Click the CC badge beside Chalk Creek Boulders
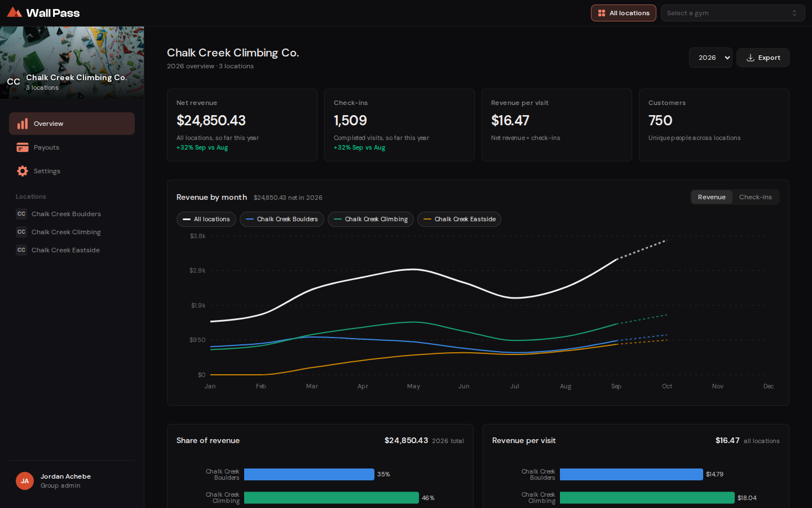Screen dimensions: 812x508 point(21,214)
